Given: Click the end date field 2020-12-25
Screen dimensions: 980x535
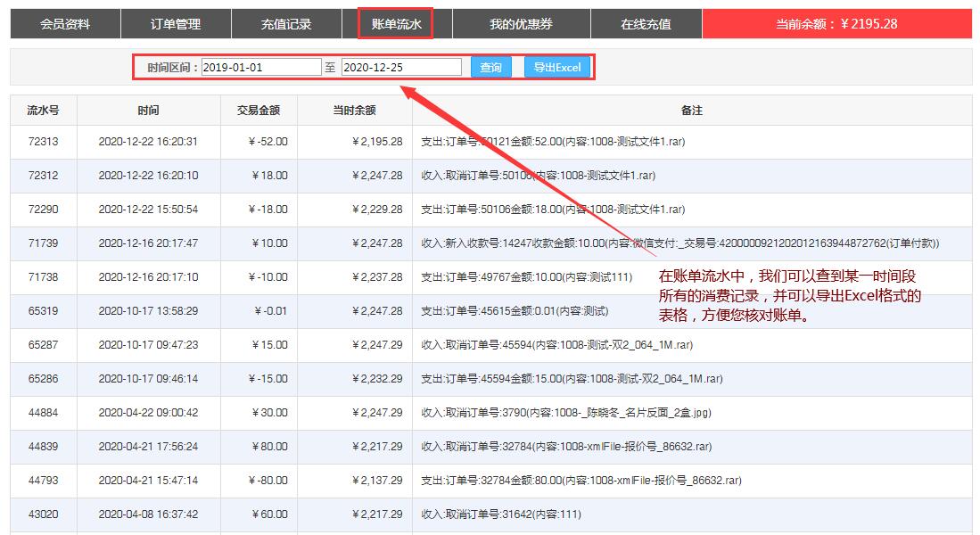Looking at the screenshot, I should (x=401, y=67).
